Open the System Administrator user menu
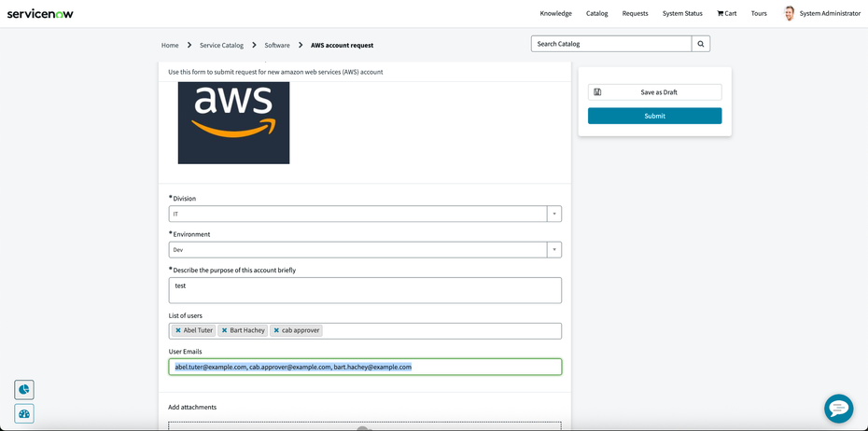Viewport: 868px width, 431px height. [830, 14]
